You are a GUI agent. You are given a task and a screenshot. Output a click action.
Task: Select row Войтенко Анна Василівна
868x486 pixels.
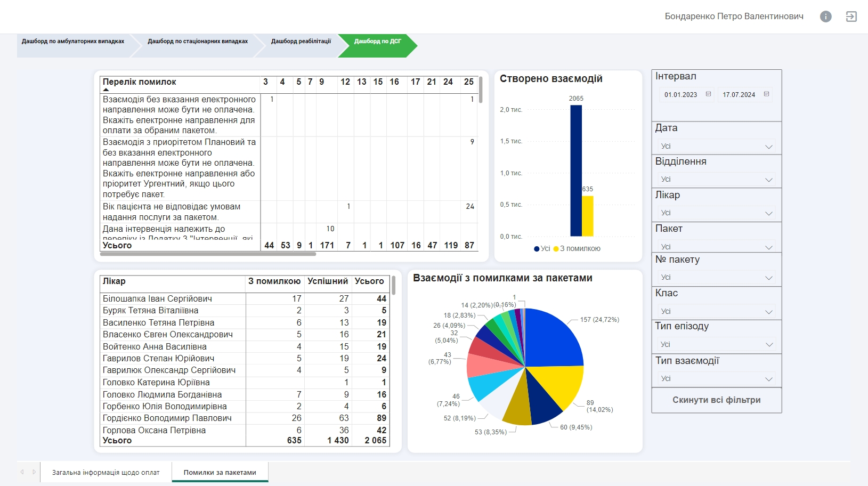pyautogui.click(x=245, y=347)
